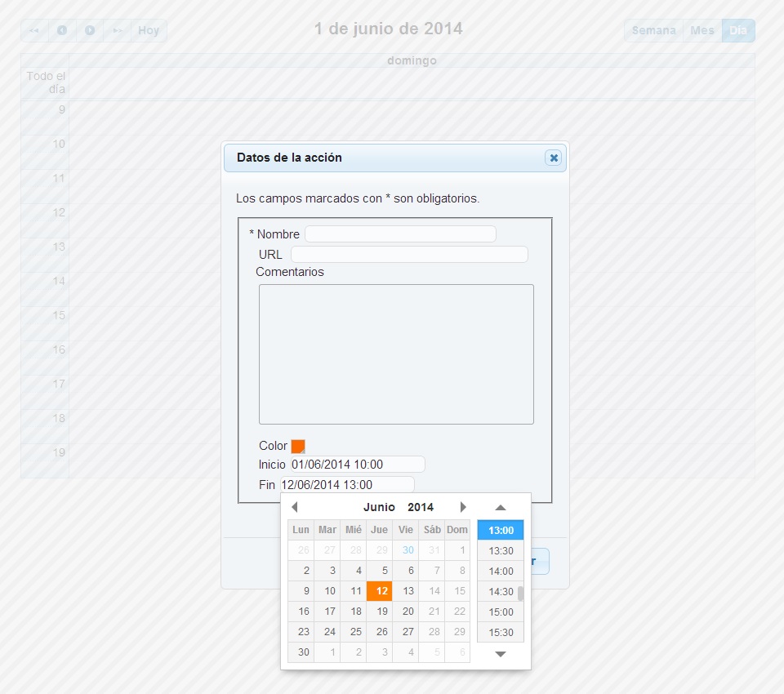Go to next month in date picker
The image size is (784, 694).
pyautogui.click(x=463, y=507)
